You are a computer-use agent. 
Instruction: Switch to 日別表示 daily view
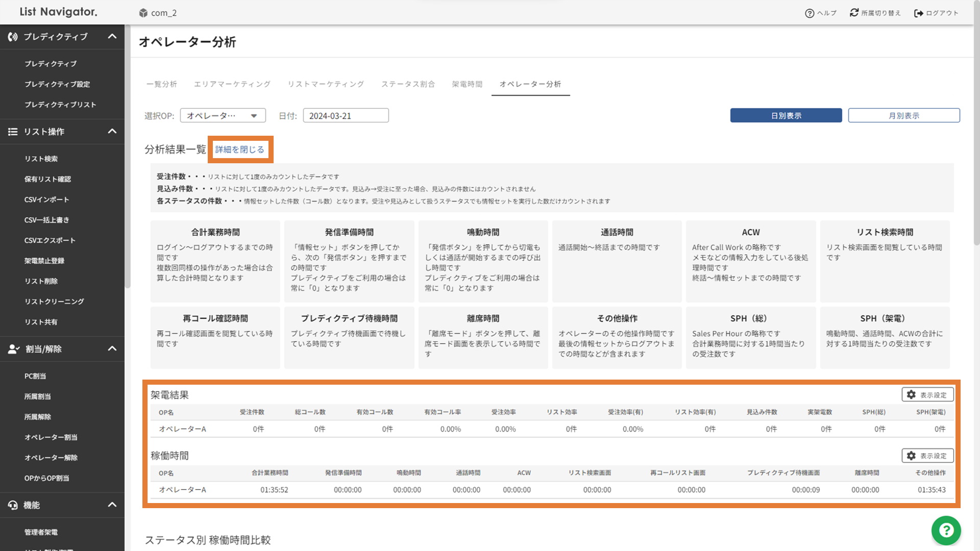click(x=786, y=116)
